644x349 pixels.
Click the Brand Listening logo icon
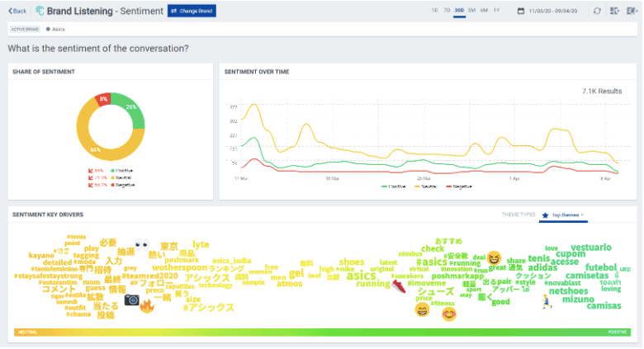click(x=40, y=11)
